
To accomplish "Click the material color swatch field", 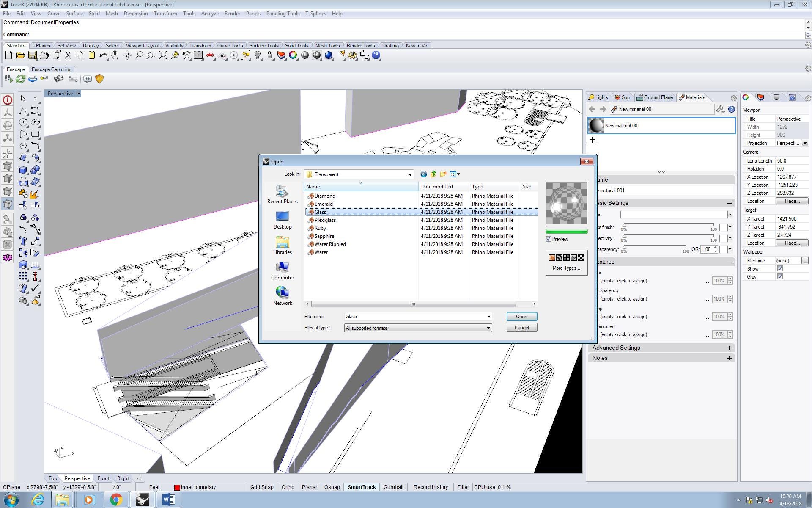I will 673,215.
